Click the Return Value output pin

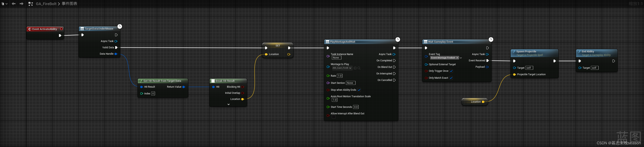184,87
